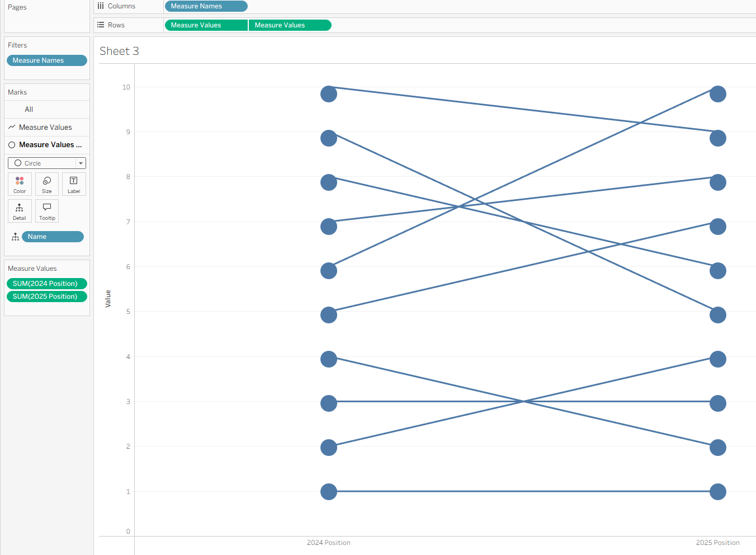Viewport: 756px width, 555px height.
Task: Select the circle Measure Values marks tab
Action: [47, 145]
